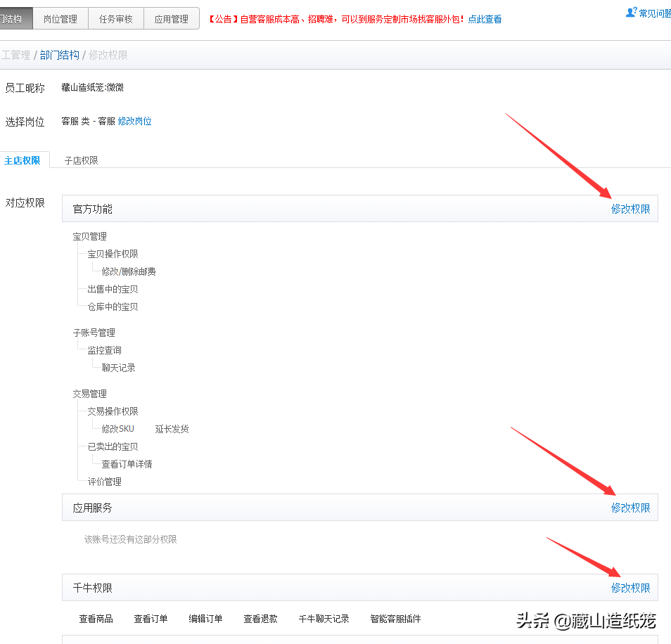This screenshot has height=644, width=671.
Task: Click the 千牛权限 section header
Action: 360,588
